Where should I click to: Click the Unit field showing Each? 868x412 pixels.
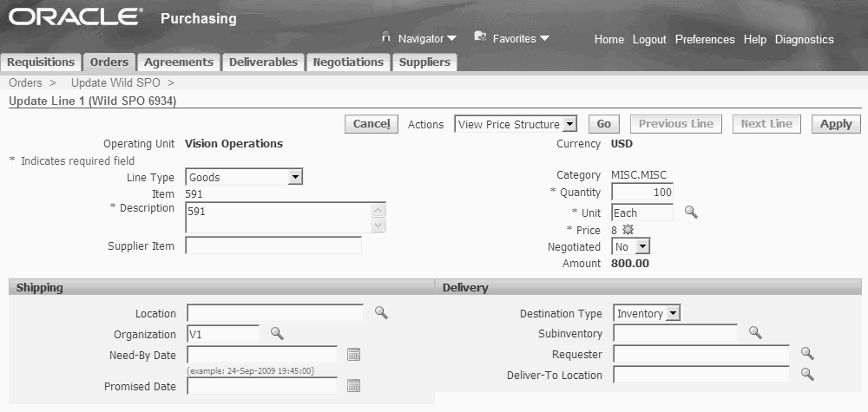click(x=642, y=213)
